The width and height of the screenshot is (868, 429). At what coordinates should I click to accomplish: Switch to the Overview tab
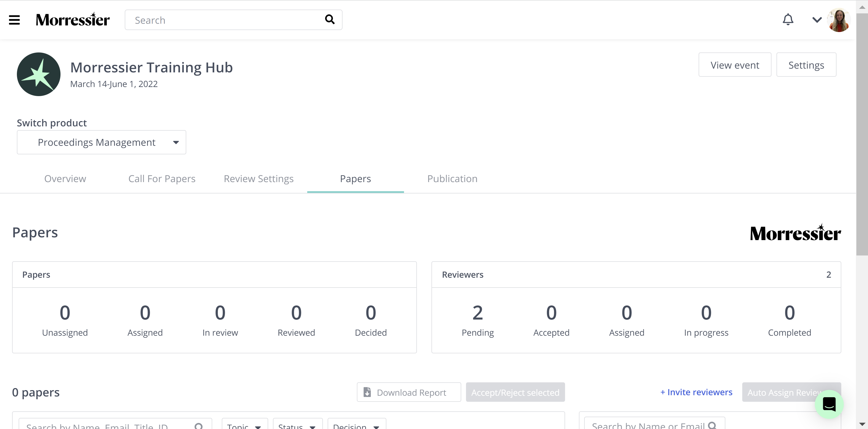pyautogui.click(x=65, y=179)
